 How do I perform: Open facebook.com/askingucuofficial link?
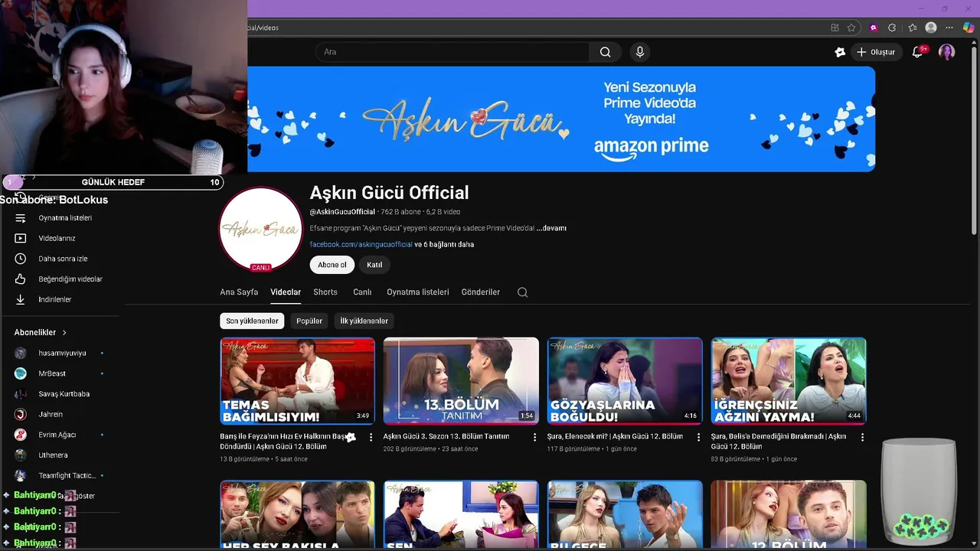(361, 244)
